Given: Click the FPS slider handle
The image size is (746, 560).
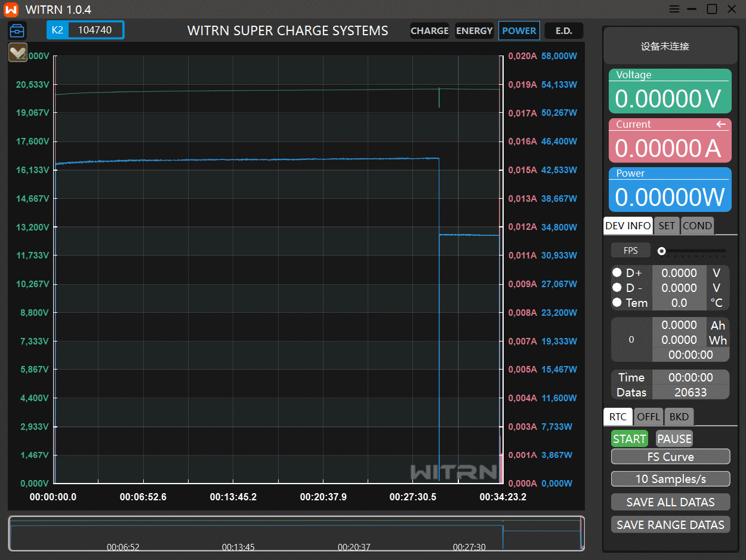Looking at the screenshot, I should tap(661, 251).
